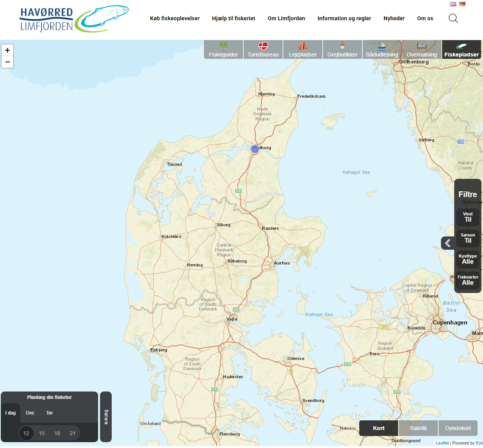Show Lejrpladser camping sites layer
This screenshot has width=483, height=448.
(303, 50)
